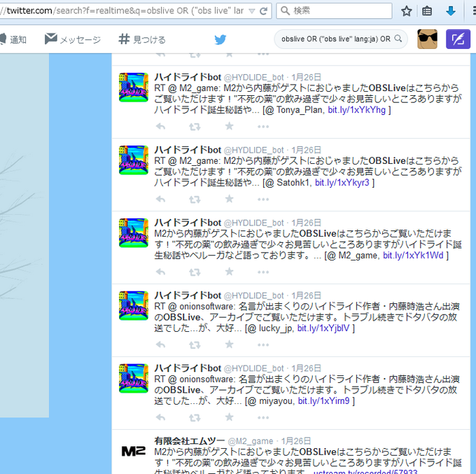The width and height of the screenshot is (476, 474).
Task: Open the 有限会社エムツー account name
Action: tap(190, 441)
